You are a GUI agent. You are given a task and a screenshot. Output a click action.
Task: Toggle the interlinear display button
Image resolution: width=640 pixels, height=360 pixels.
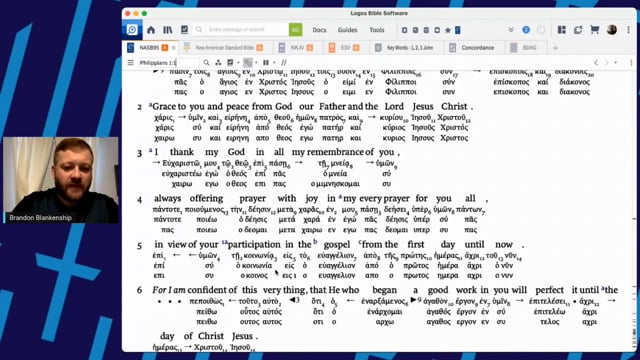[x=248, y=63]
